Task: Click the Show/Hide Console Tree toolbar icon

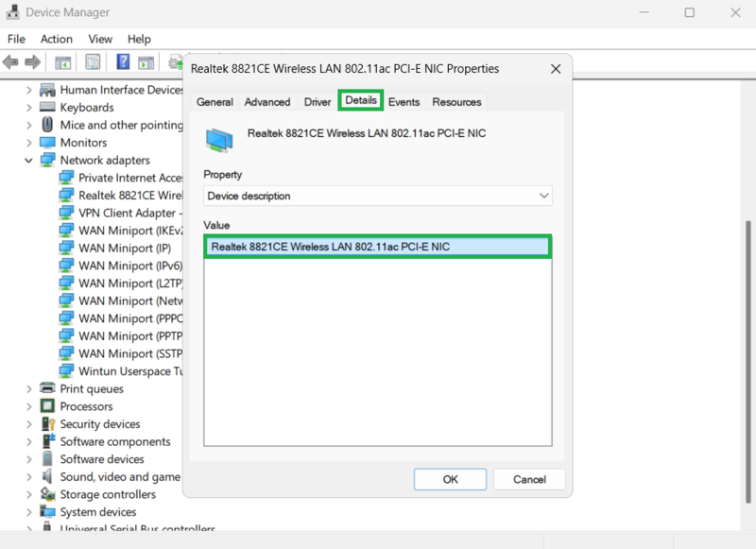Action: [x=62, y=62]
